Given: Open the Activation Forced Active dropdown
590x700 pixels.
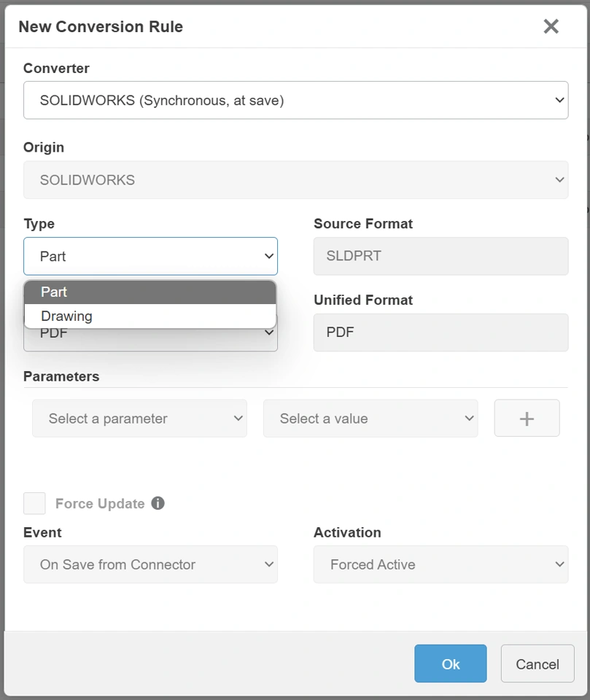Looking at the screenshot, I should pyautogui.click(x=440, y=565).
